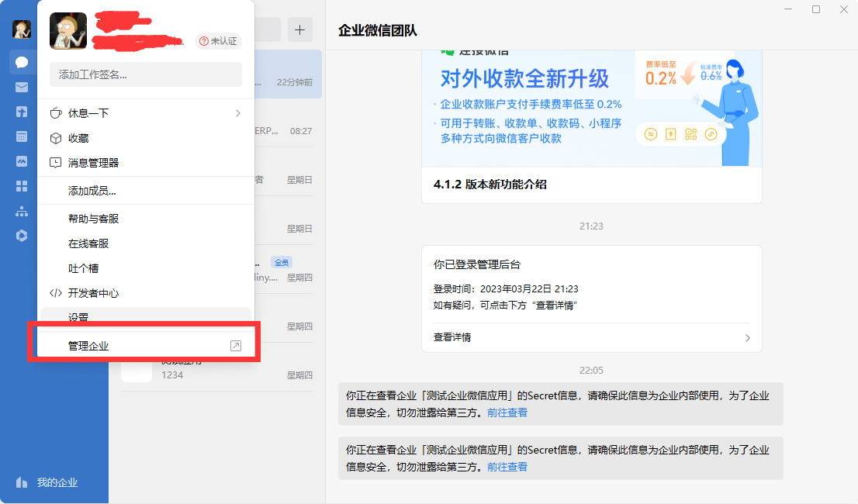Minimize the WeCom window
The image size is (858, 504).
click(x=788, y=9)
